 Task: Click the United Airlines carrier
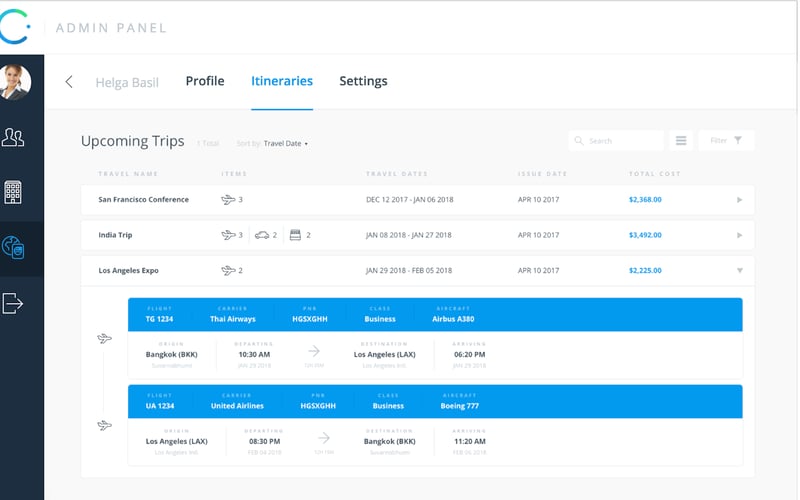click(237, 406)
